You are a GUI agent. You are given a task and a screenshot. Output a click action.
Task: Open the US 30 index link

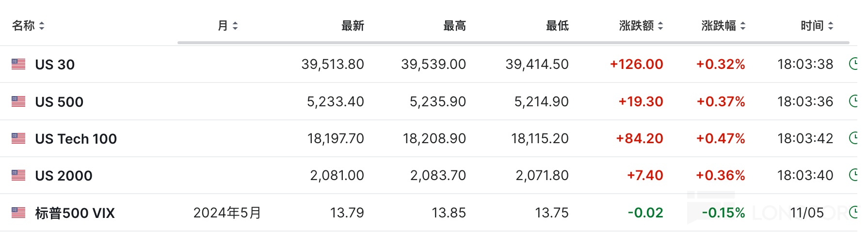tap(55, 65)
